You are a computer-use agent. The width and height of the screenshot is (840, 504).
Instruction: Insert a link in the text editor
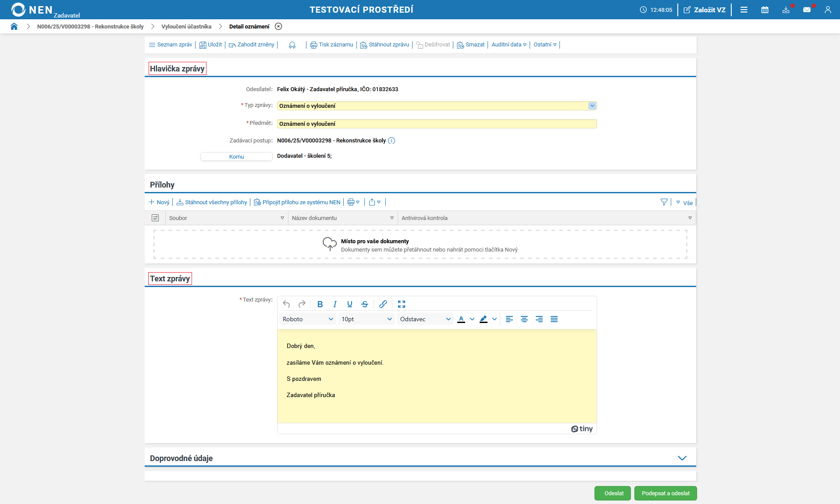(x=383, y=304)
